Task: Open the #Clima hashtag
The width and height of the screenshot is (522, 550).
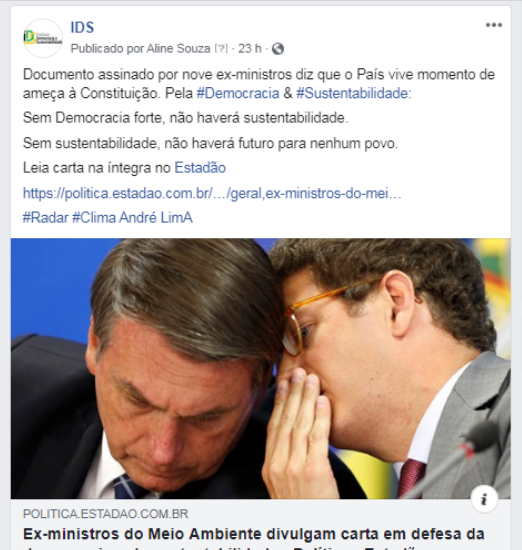Action: coord(94,217)
